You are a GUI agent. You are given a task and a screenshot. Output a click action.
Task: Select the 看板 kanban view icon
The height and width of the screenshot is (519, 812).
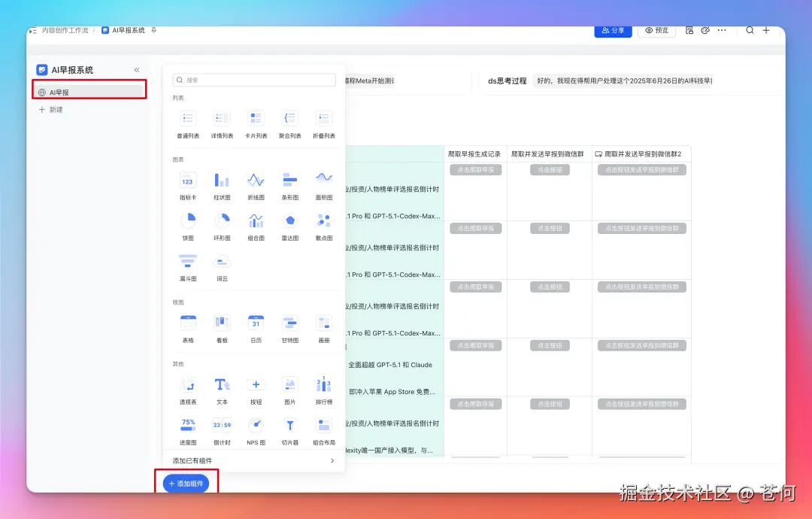click(x=221, y=323)
